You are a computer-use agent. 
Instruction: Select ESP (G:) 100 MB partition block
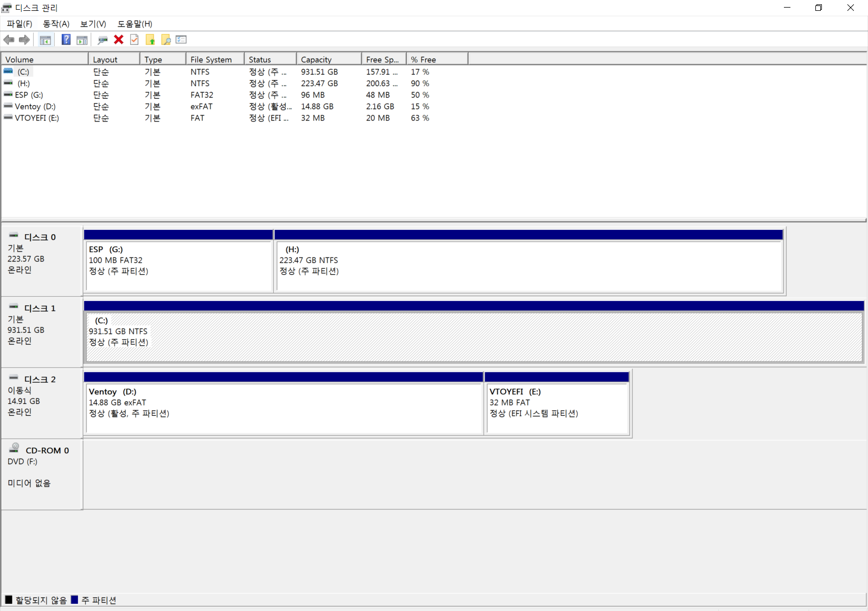click(178, 261)
